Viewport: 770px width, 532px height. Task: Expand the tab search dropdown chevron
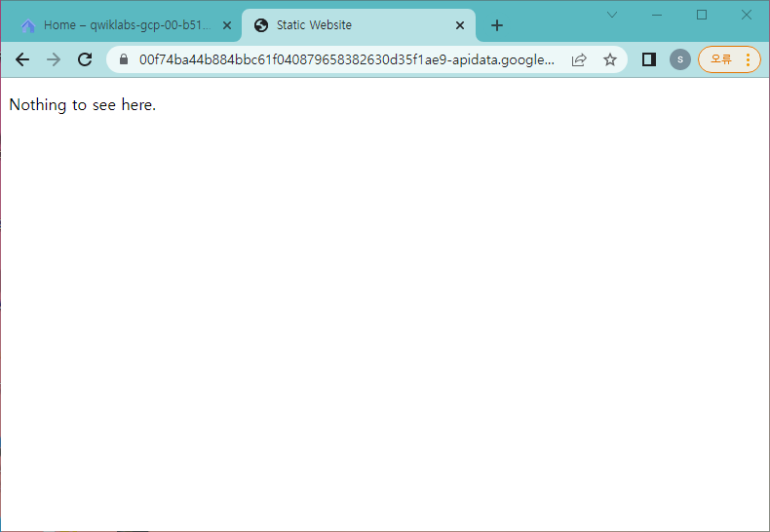612,16
